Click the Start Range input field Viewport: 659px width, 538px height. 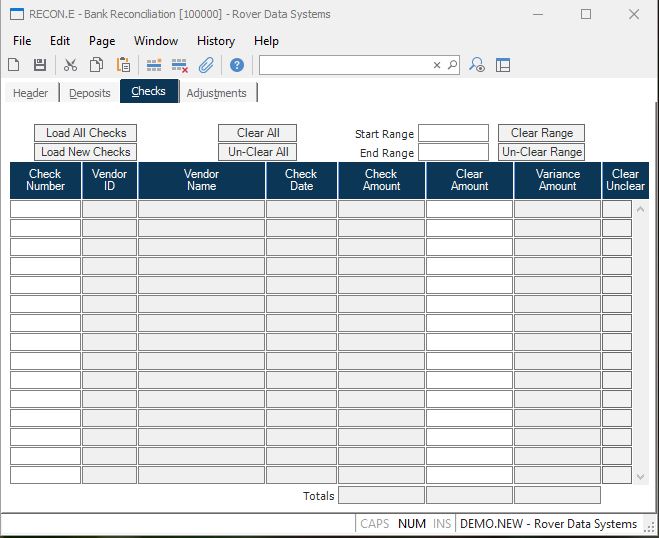click(453, 133)
